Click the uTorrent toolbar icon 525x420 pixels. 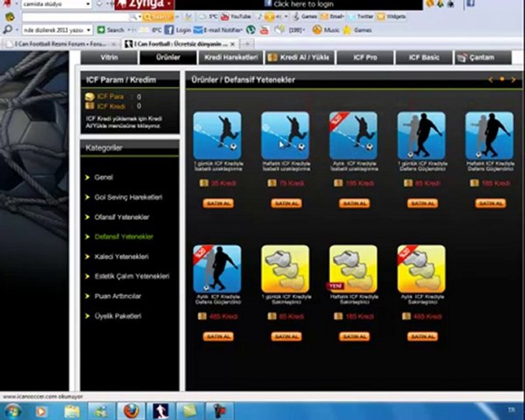[251, 30]
